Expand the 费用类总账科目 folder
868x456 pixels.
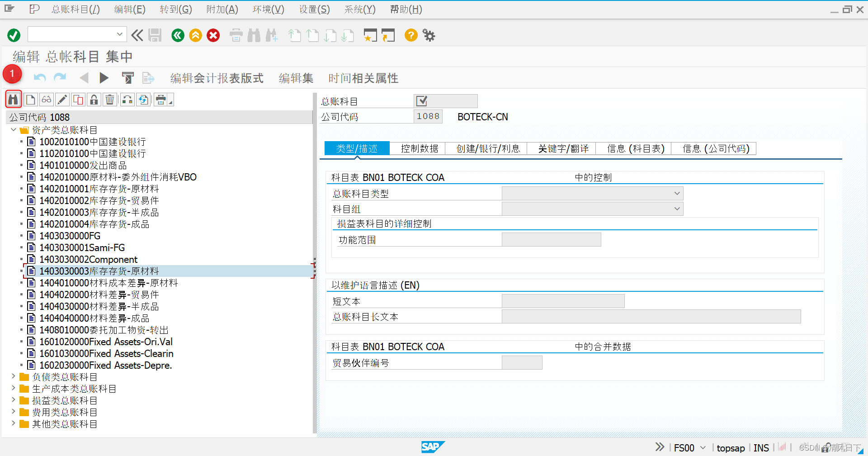pos(13,412)
